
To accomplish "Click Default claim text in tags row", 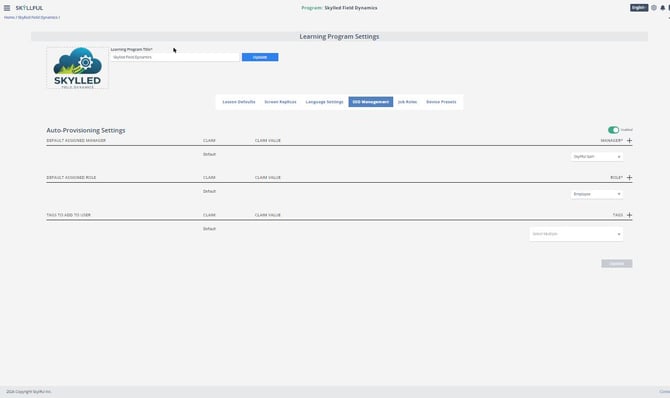I will pyautogui.click(x=209, y=229).
